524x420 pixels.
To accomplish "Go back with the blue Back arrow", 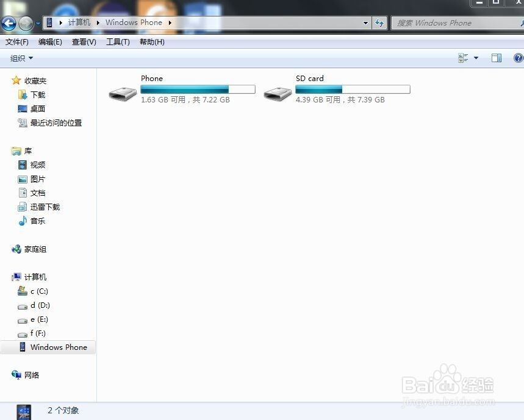I will coord(9,23).
